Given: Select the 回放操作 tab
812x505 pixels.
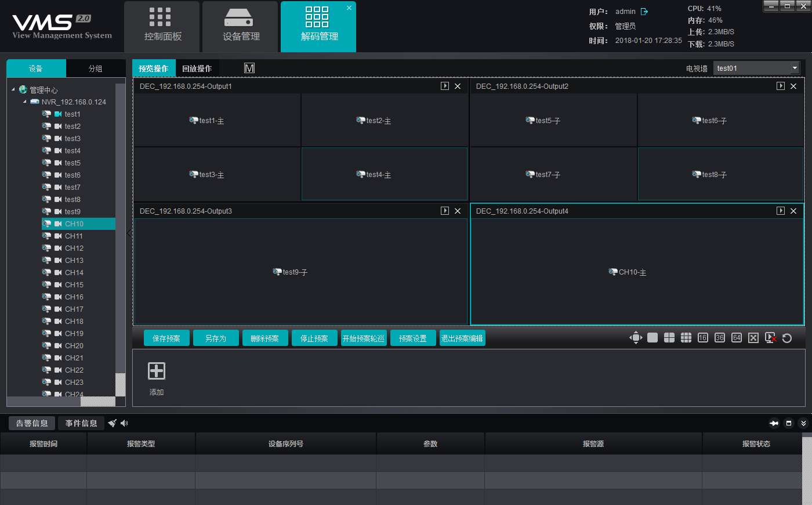Looking at the screenshot, I should click(197, 68).
